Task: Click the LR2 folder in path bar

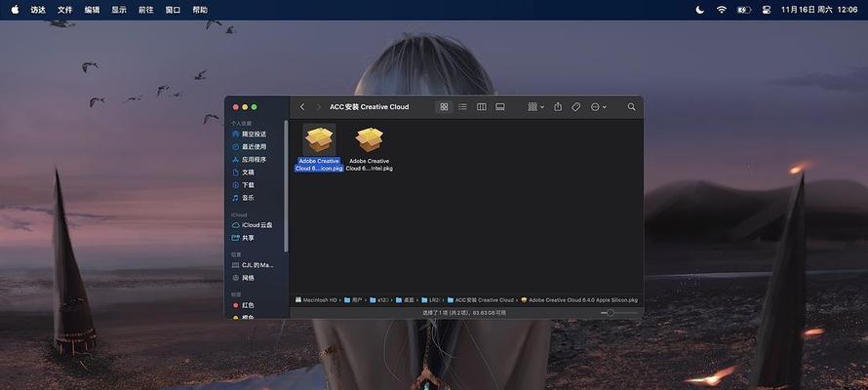Action: click(x=430, y=300)
